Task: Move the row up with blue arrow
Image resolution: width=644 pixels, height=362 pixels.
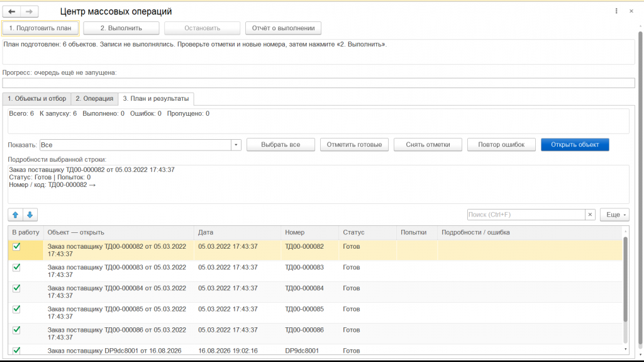Action: pyautogui.click(x=15, y=215)
